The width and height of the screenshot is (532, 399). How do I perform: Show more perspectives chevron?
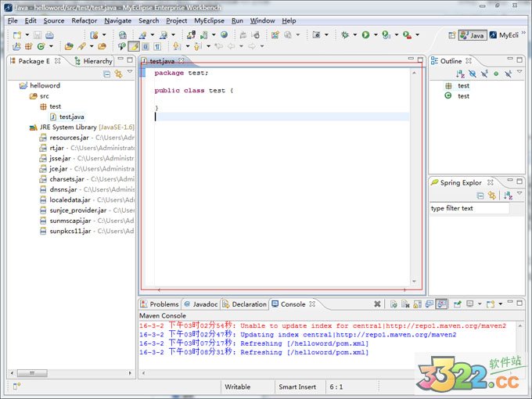[523, 33]
